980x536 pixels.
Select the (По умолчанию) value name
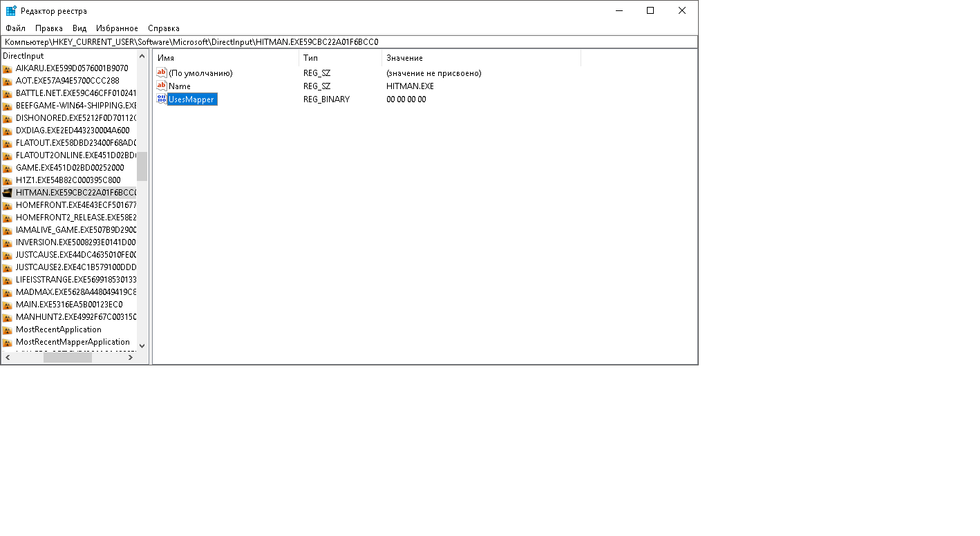tap(200, 73)
